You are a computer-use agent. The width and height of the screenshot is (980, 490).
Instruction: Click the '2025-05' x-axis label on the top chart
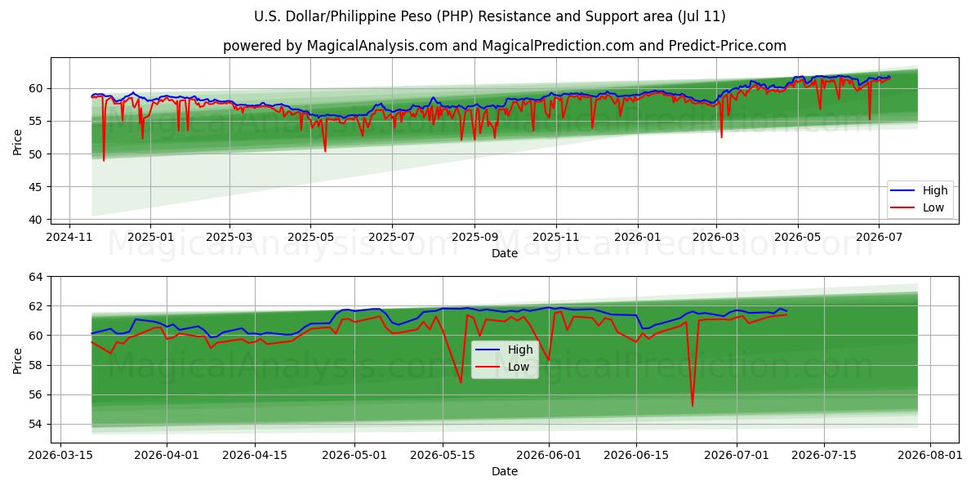tap(311, 237)
